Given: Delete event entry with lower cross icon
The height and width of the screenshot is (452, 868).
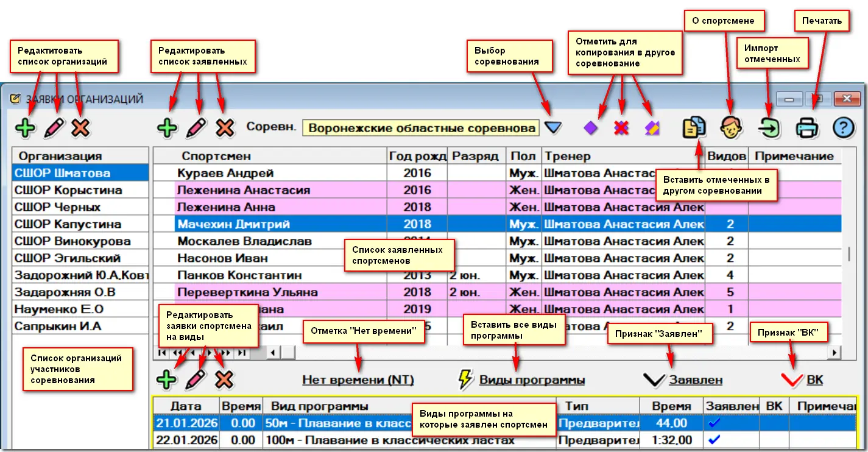Looking at the screenshot, I should [x=224, y=380].
